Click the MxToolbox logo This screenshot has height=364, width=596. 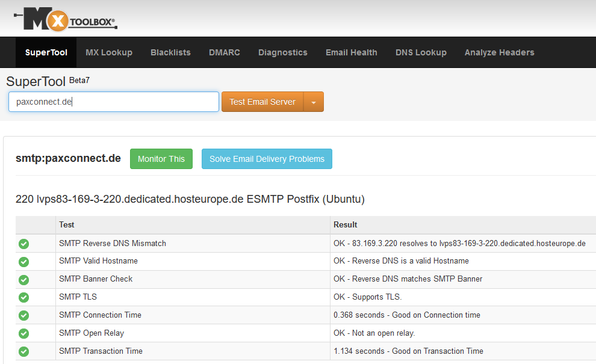(66, 19)
